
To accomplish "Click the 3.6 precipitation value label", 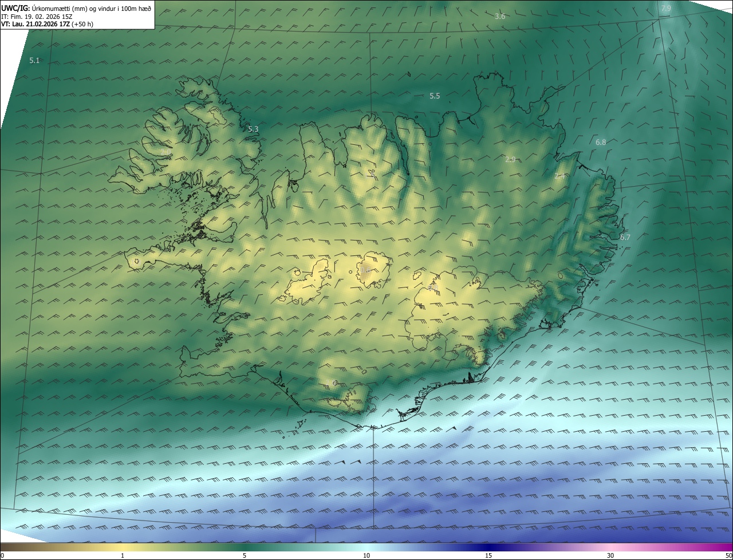I will (x=500, y=17).
